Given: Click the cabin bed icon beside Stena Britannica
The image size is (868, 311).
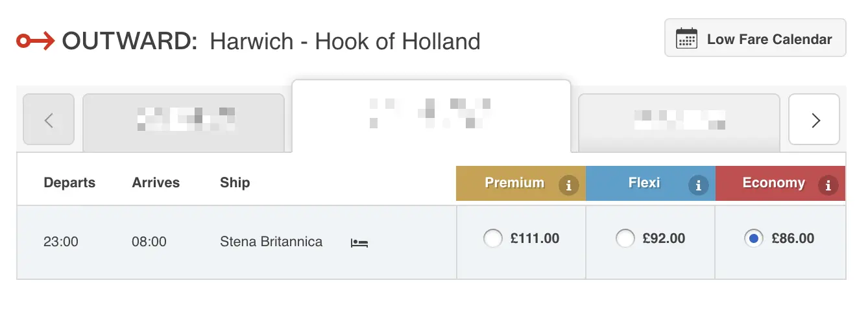Looking at the screenshot, I should [359, 243].
